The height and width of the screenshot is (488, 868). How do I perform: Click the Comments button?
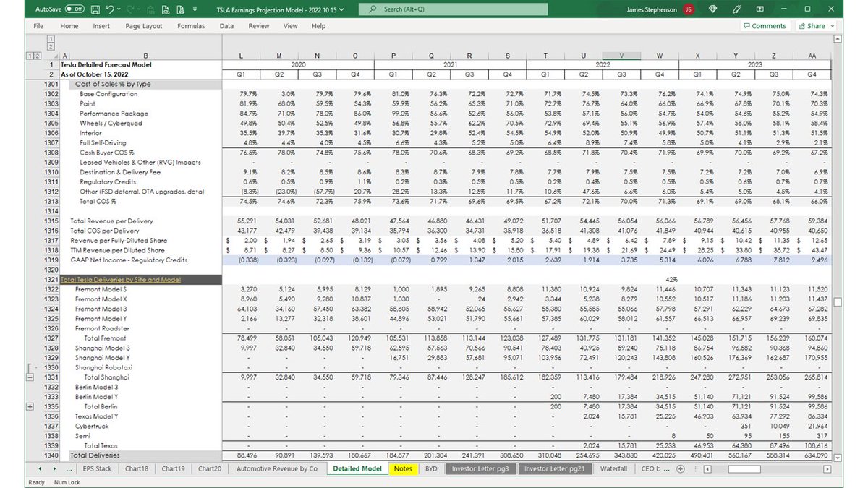[765, 26]
